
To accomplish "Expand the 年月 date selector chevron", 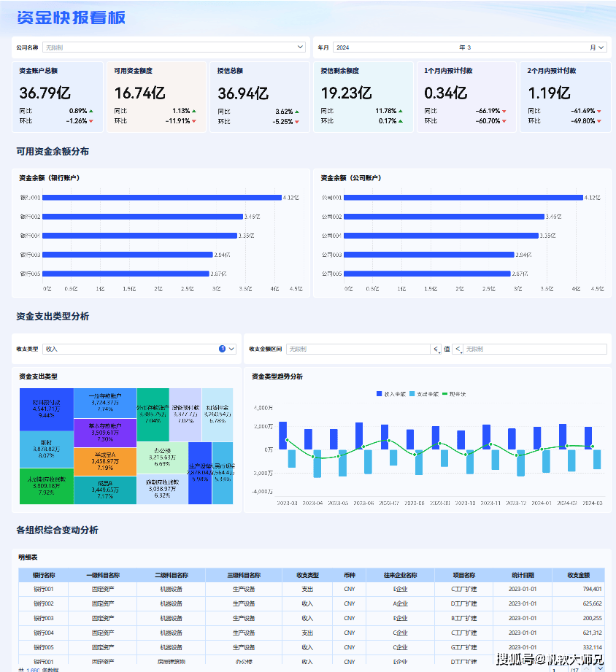I will click(x=601, y=47).
